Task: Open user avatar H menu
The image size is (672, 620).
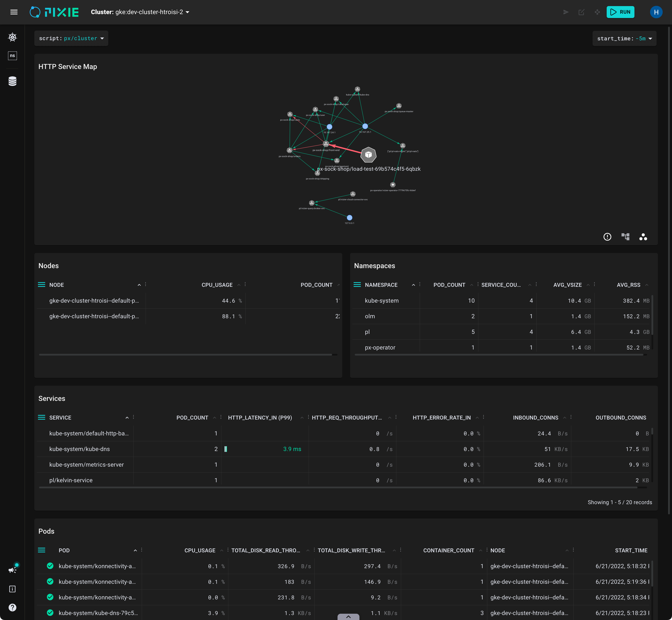Action: click(x=656, y=12)
